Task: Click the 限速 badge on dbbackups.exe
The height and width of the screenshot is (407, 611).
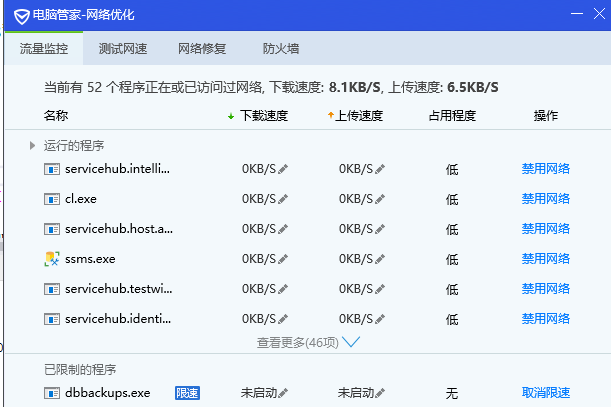Action: tap(187, 393)
